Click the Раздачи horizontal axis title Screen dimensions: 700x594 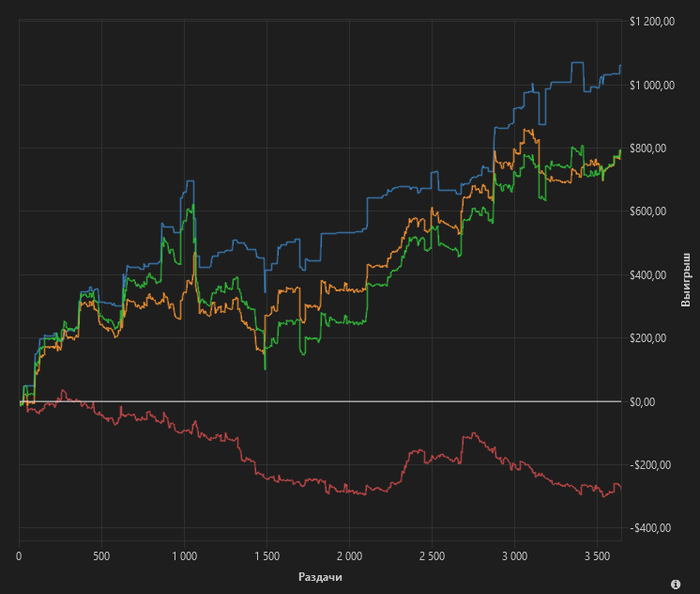click(x=320, y=577)
